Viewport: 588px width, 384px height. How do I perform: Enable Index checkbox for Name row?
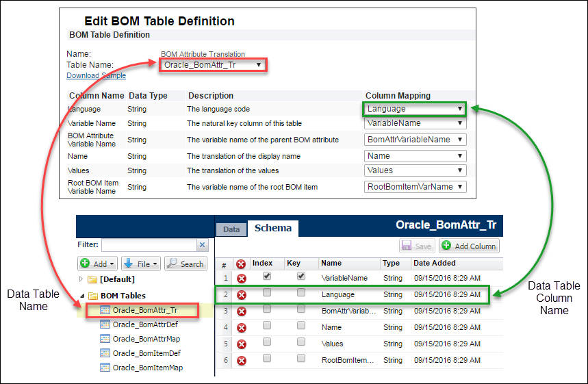(x=267, y=326)
